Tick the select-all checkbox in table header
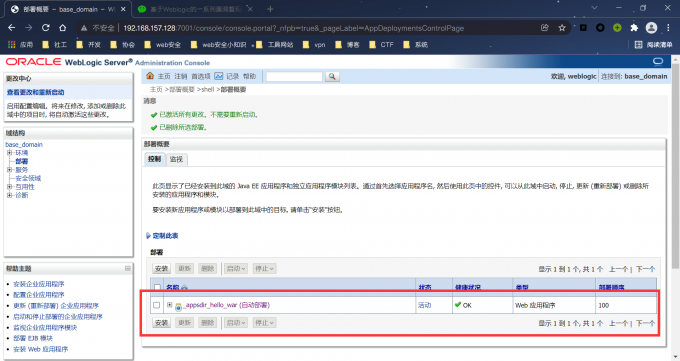680x361 pixels. [x=157, y=287]
